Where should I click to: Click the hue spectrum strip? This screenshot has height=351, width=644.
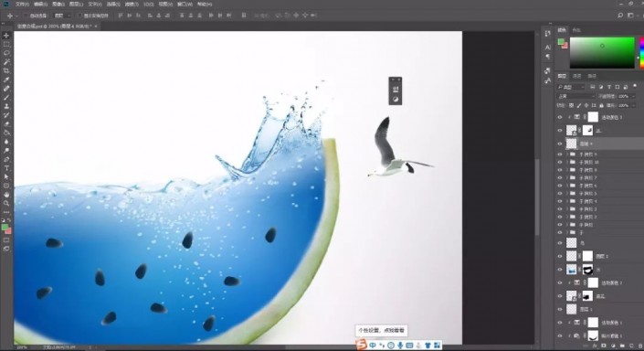point(642,53)
